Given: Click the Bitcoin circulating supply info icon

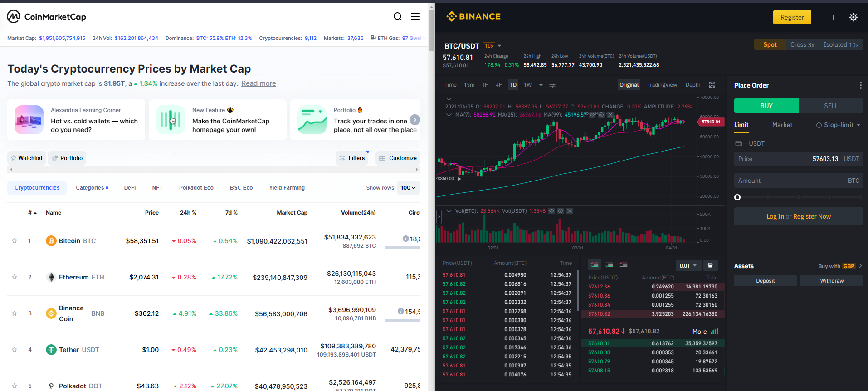Looking at the screenshot, I should [x=406, y=239].
